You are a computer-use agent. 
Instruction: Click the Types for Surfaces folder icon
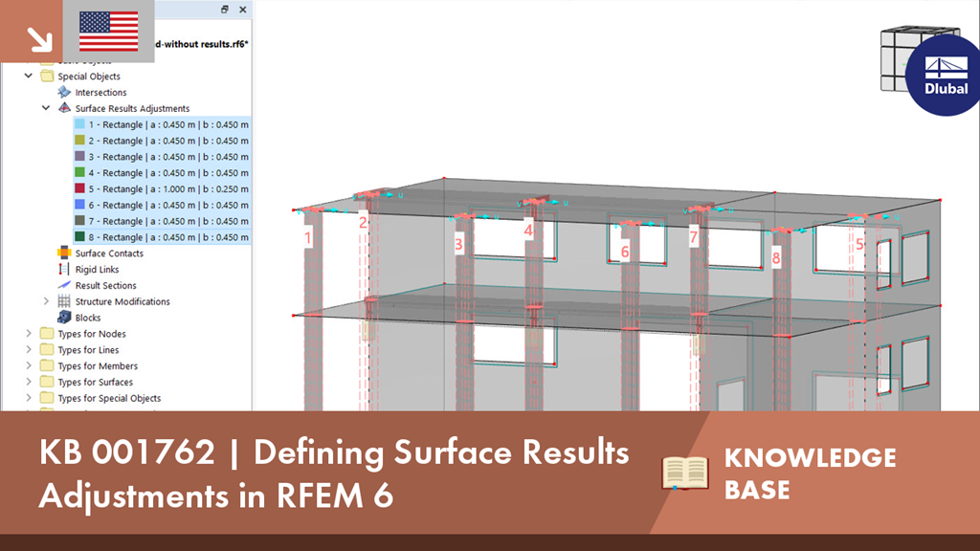(47, 382)
